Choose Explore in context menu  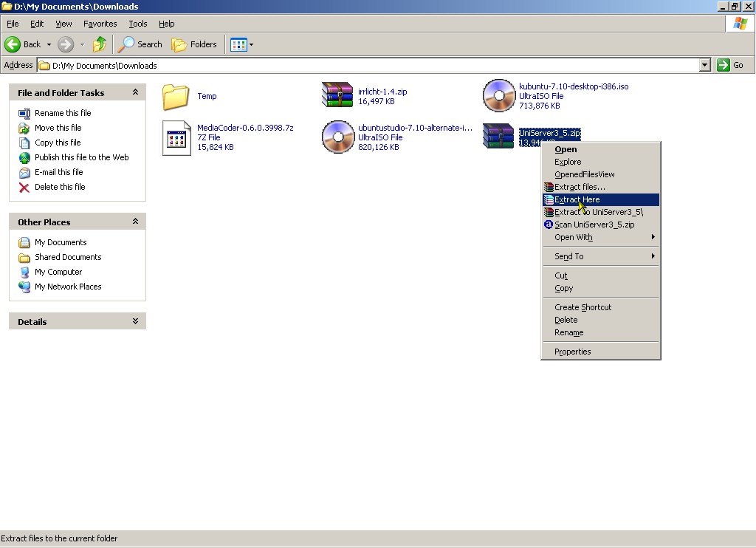601,162
